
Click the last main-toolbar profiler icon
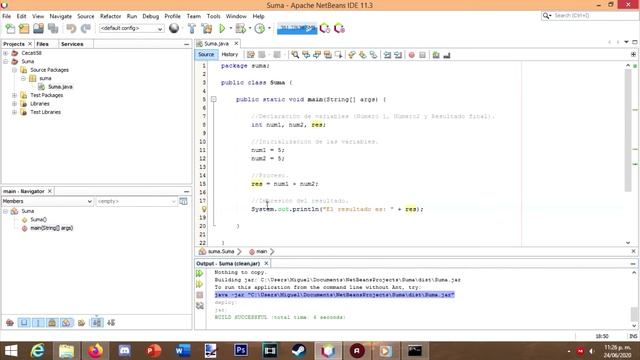click(x=339, y=29)
